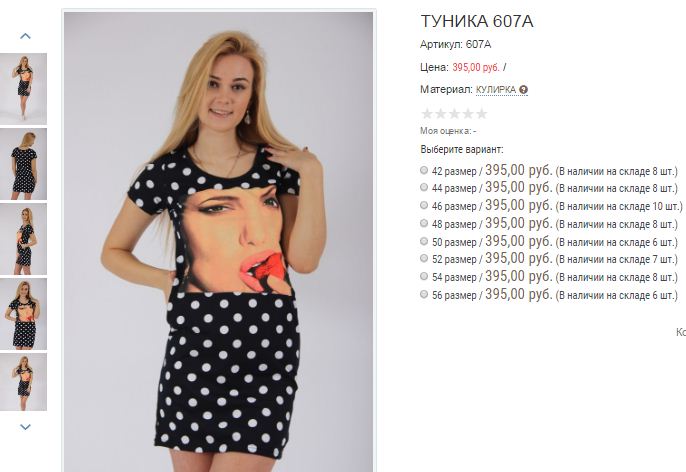Choose the 46 размер variant
Image resolution: width=686 pixels, height=472 pixels.
click(424, 205)
